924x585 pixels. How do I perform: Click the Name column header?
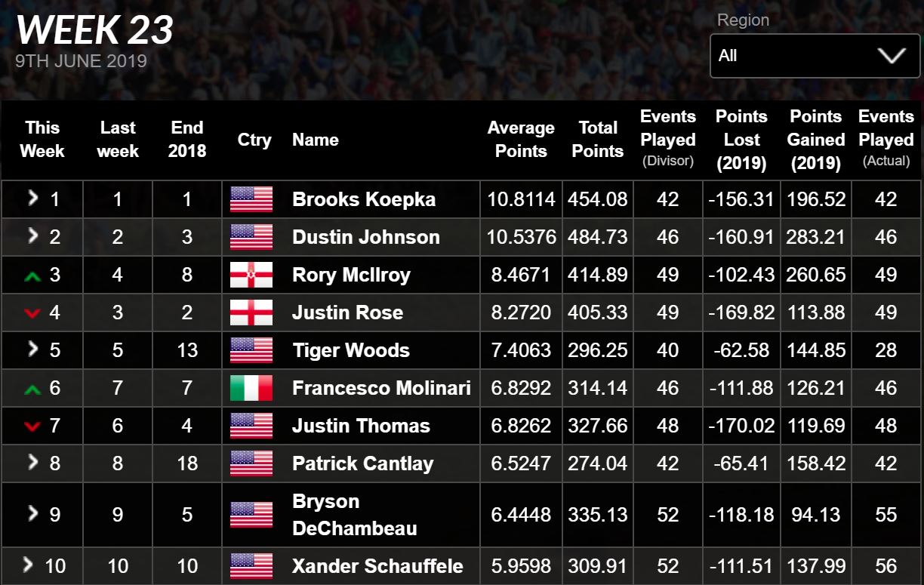point(316,140)
